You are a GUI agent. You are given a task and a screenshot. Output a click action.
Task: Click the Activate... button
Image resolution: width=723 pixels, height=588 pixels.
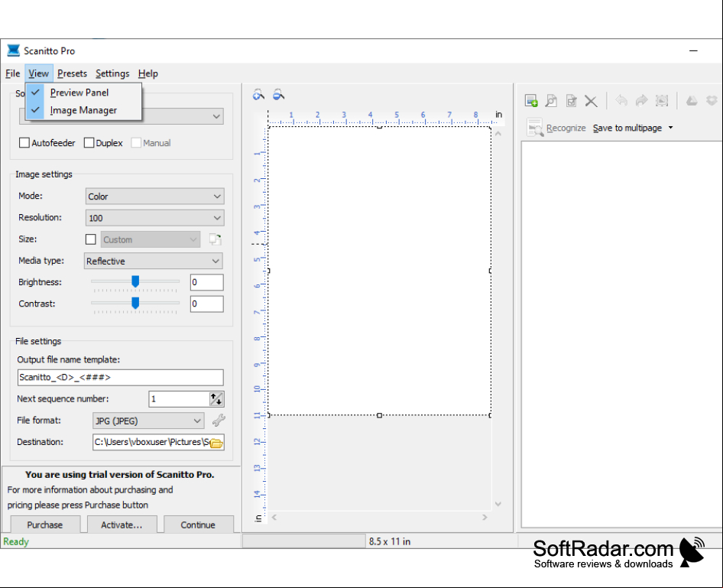122,525
